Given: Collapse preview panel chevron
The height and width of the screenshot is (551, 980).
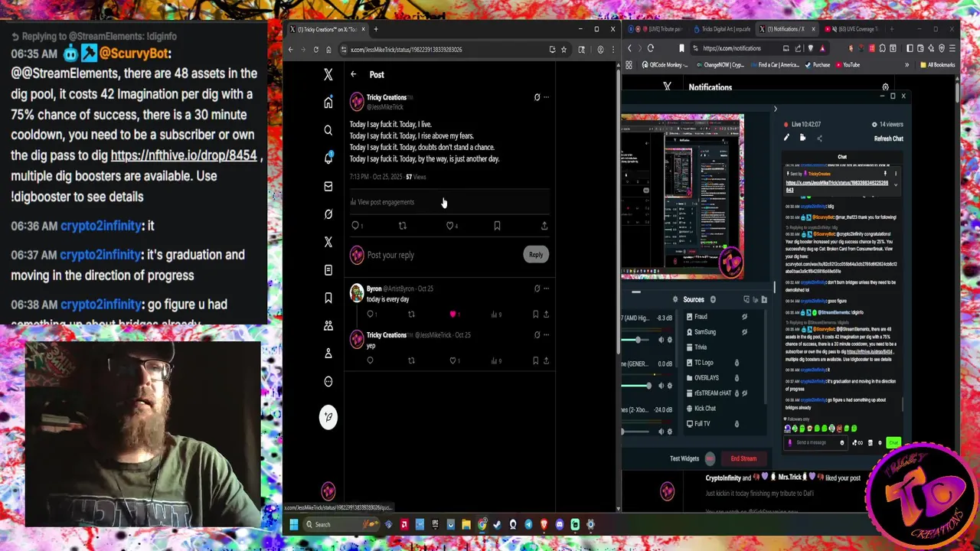Looking at the screenshot, I should pos(775,109).
